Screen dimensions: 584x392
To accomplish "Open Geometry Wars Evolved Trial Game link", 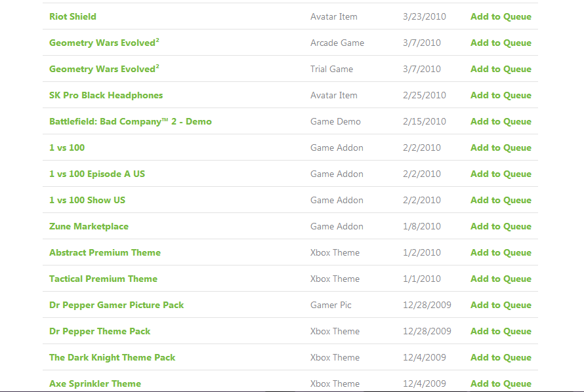I will click(104, 68).
